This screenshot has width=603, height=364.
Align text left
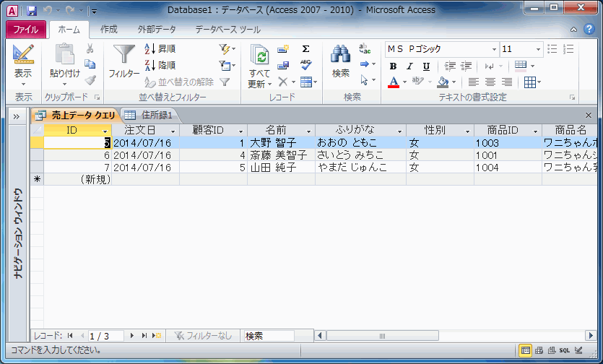(x=474, y=82)
